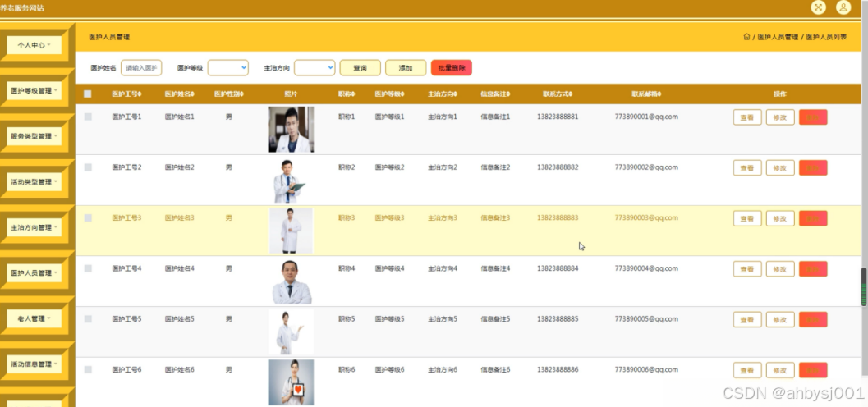Expand 活动类型管理 sidebar menu
The width and height of the screenshot is (868, 407).
point(34,182)
